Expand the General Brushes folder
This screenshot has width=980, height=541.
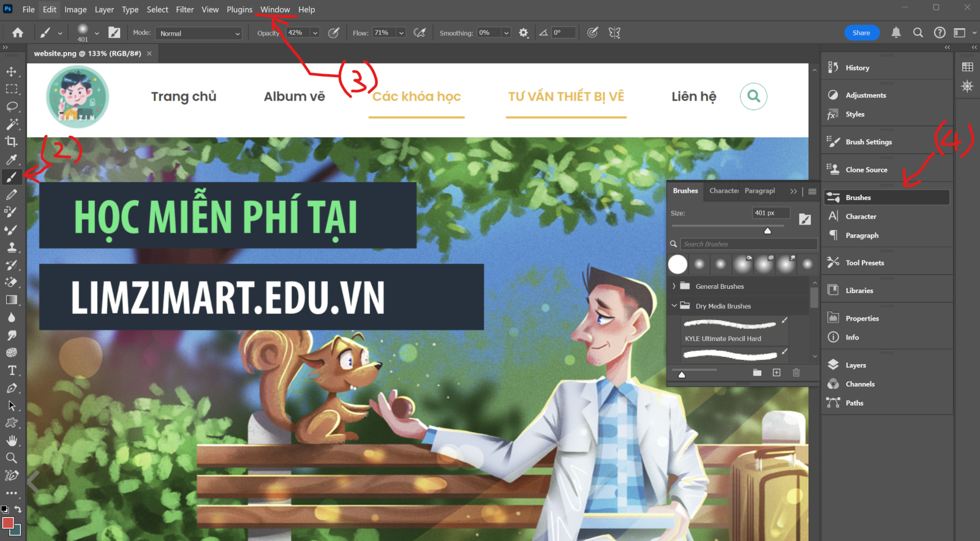coord(674,286)
